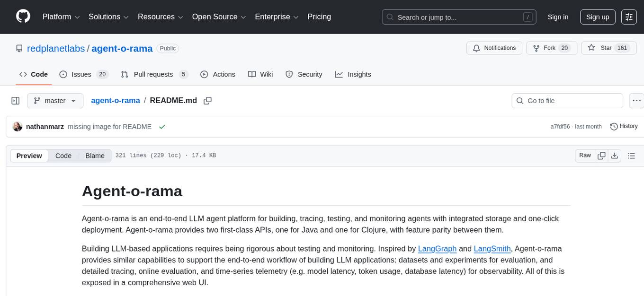The width and height of the screenshot is (644, 296).
Task: Switch to Code view
Action: coord(63,156)
